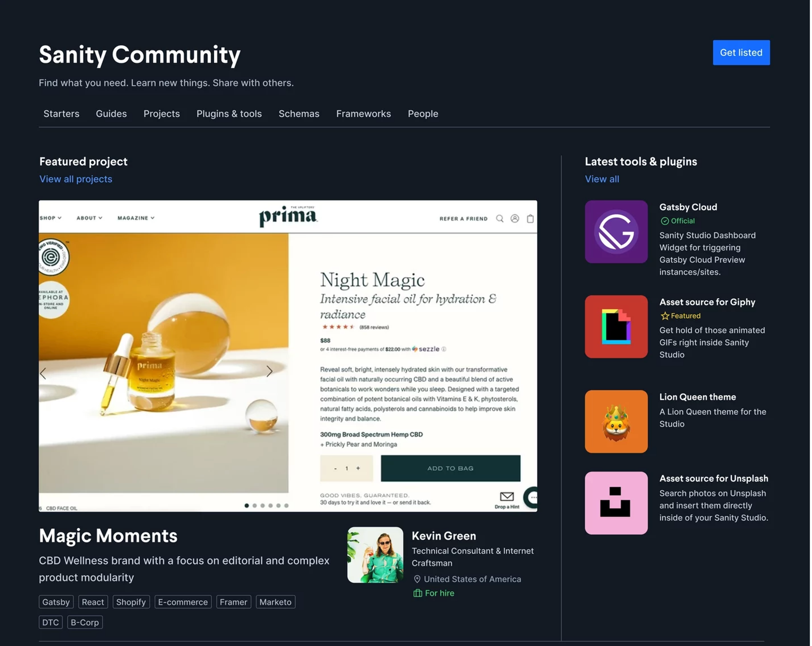Go to the previous product image arrow
The image size is (812, 646).
click(43, 373)
